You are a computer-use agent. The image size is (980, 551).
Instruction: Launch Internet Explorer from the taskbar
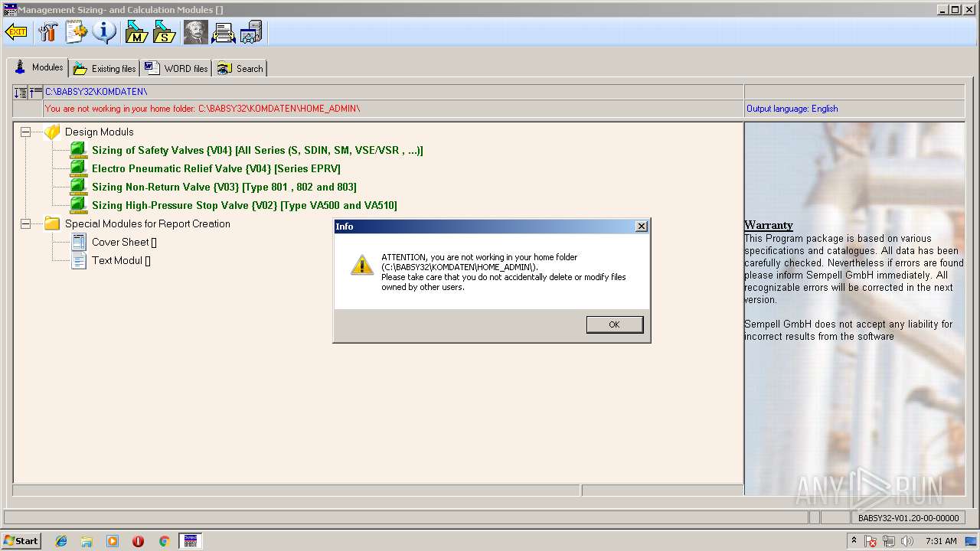coord(61,541)
